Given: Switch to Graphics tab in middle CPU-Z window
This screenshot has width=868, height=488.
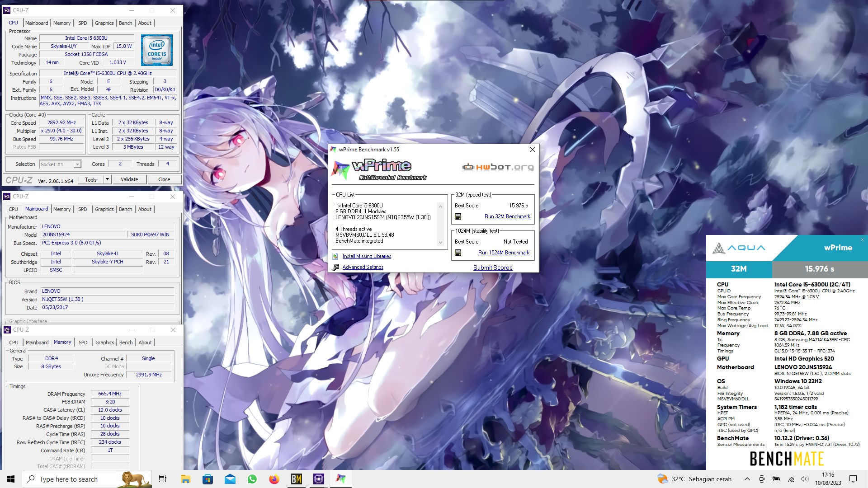Looking at the screenshot, I should point(104,209).
